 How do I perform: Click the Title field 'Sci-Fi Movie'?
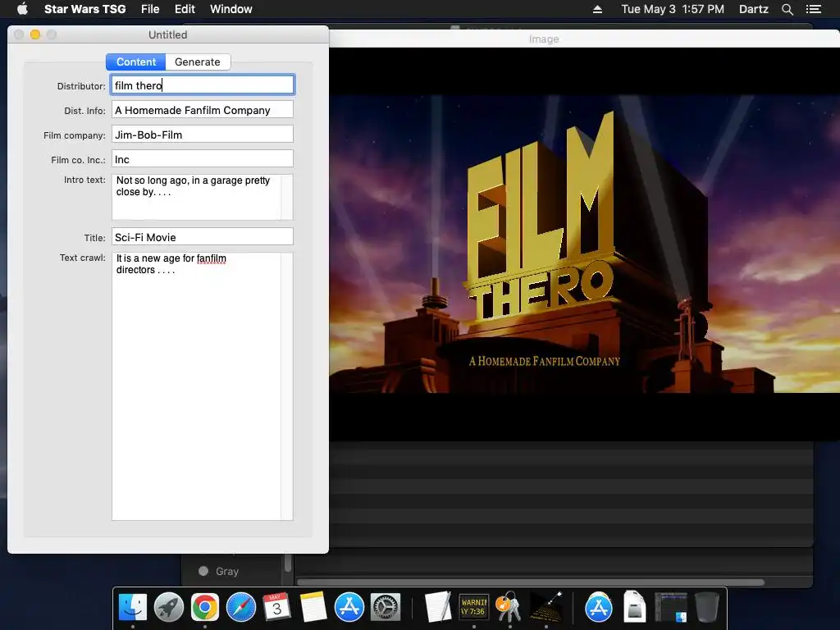coord(203,237)
